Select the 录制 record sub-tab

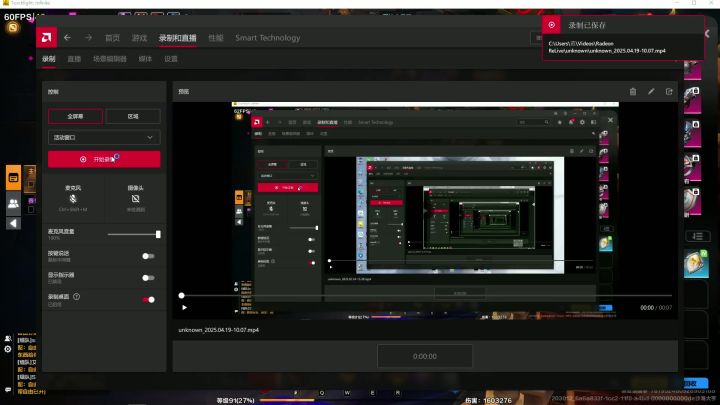tap(49, 59)
